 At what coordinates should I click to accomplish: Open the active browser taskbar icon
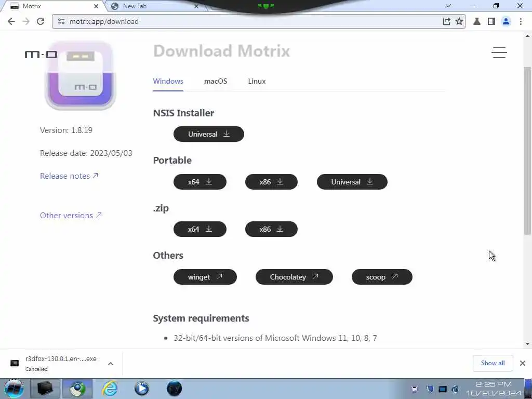coord(77,389)
